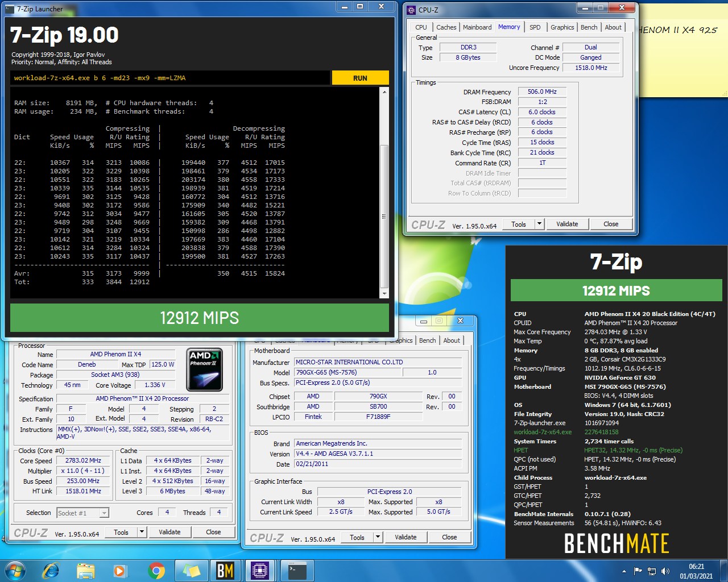The height and width of the screenshot is (582, 728).
Task: Open the Graphics tab in the CPU-Z Memory window
Action: 562,27
